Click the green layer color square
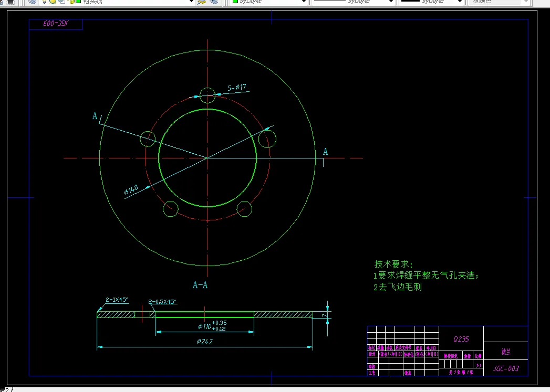This screenshot has width=550, height=392. coord(78,2)
